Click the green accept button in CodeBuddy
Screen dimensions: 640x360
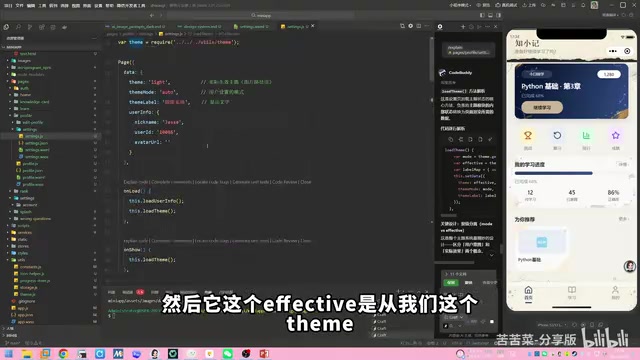[x=451, y=282]
